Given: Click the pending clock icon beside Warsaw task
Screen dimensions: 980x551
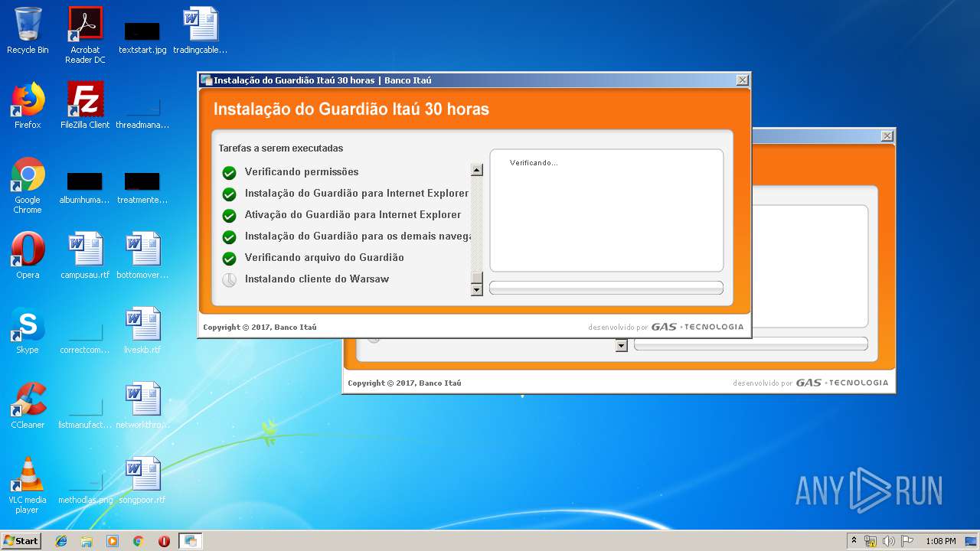Looking at the screenshot, I should point(229,280).
